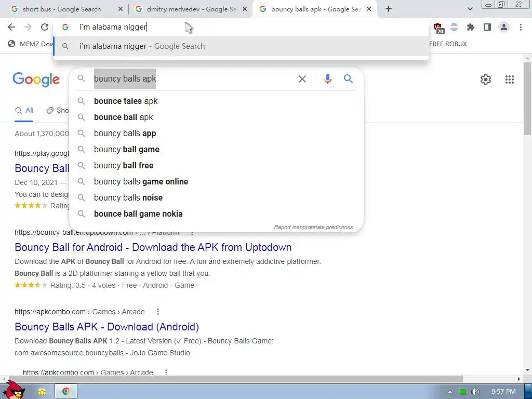Open the file explorer taskbar icon
The height and width of the screenshot is (399, 532).
click(42, 392)
